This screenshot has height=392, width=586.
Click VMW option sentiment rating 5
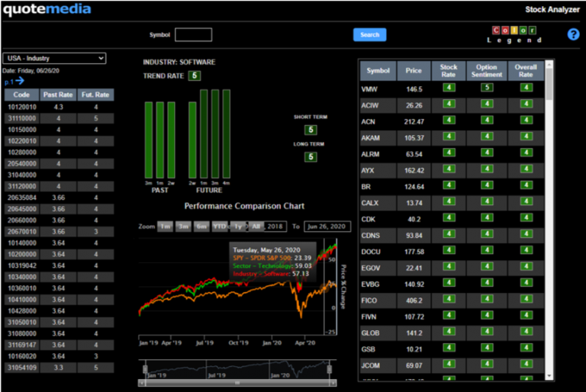pyautogui.click(x=487, y=88)
